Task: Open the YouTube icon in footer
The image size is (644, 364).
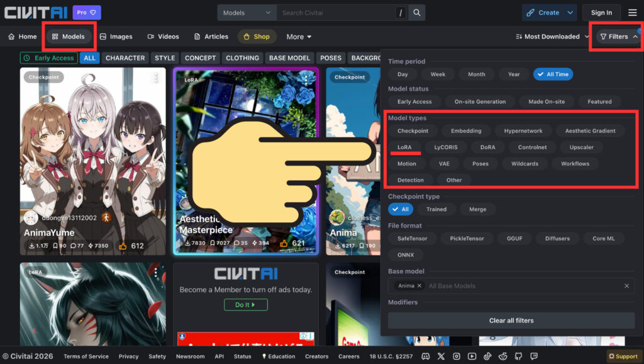Action: point(472,356)
